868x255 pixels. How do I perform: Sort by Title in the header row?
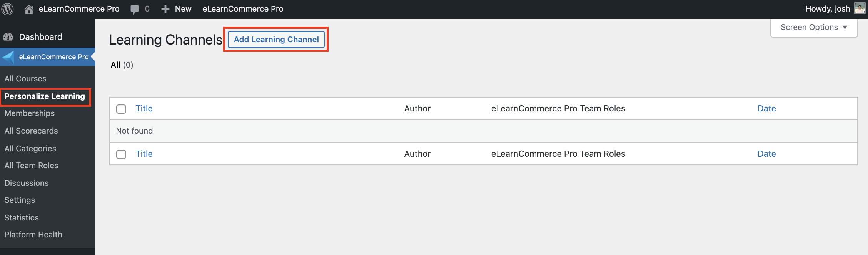coord(144,109)
